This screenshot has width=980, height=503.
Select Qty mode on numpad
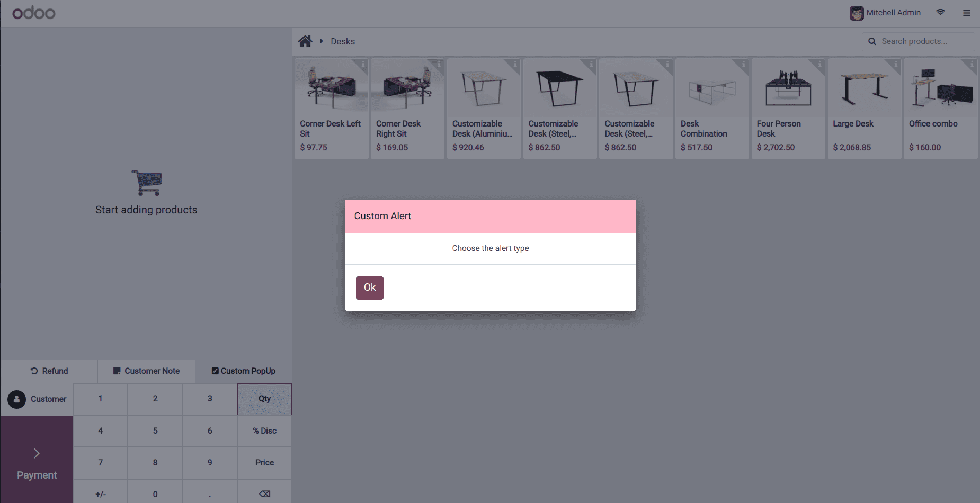click(264, 399)
